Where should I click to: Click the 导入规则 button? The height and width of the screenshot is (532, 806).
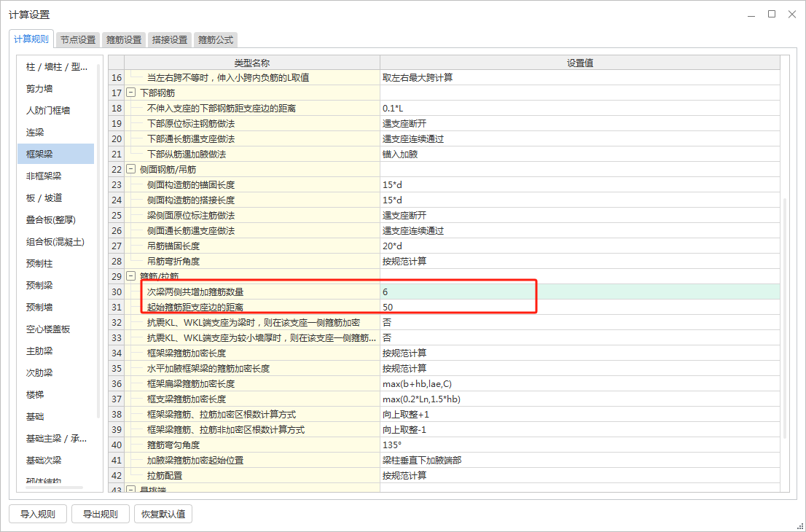(x=38, y=514)
